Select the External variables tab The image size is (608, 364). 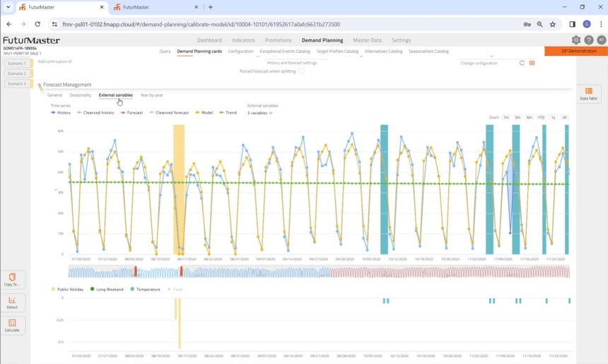[115, 95]
